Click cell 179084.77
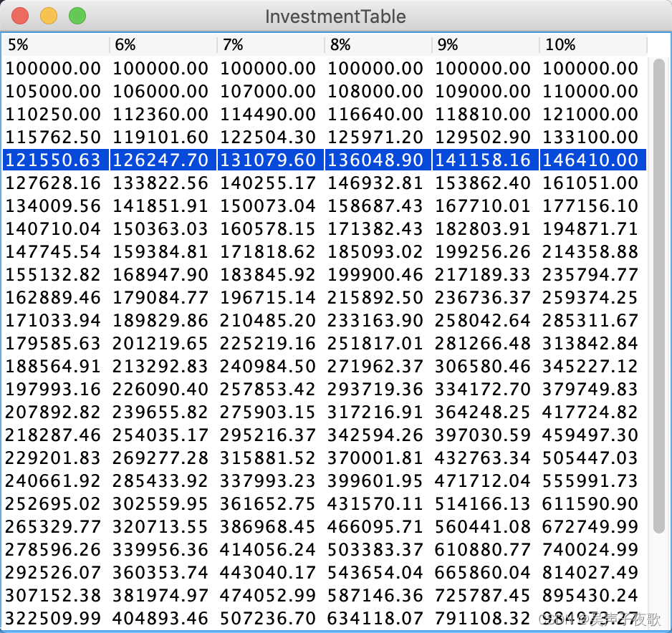Screen dimensions: 672x633 [163, 298]
